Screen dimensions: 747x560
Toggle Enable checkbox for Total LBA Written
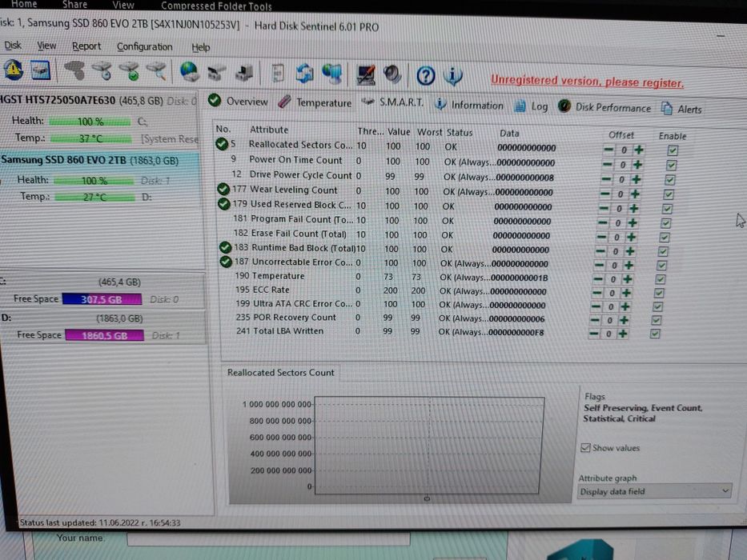coord(655,334)
